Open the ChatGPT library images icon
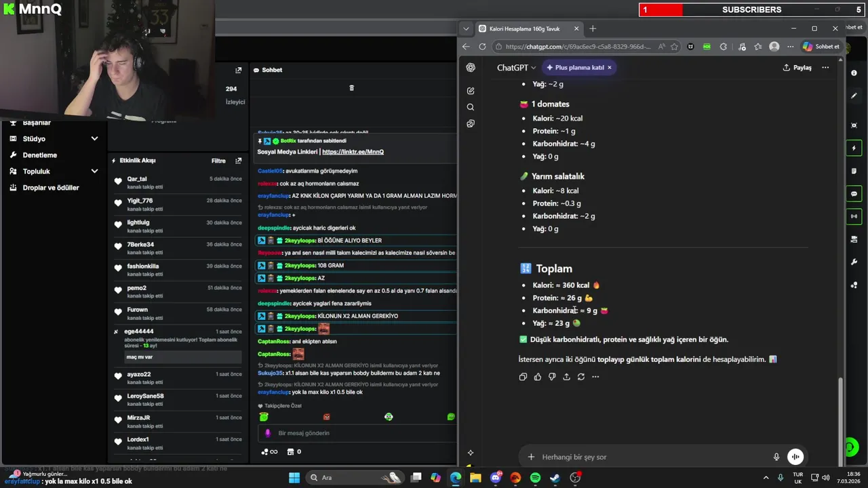 [x=471, y=123]
